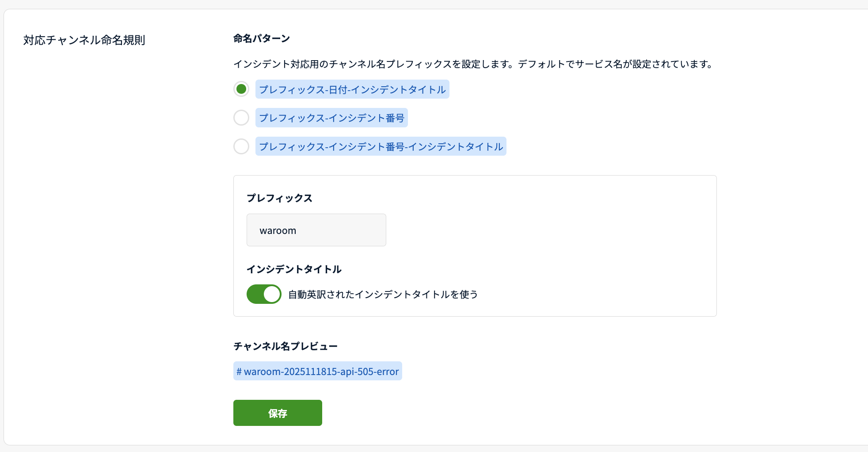Click the waroom-2025111815-api-505-error channel preview text
The image size is (868, 452).
[x=321, y=372]
